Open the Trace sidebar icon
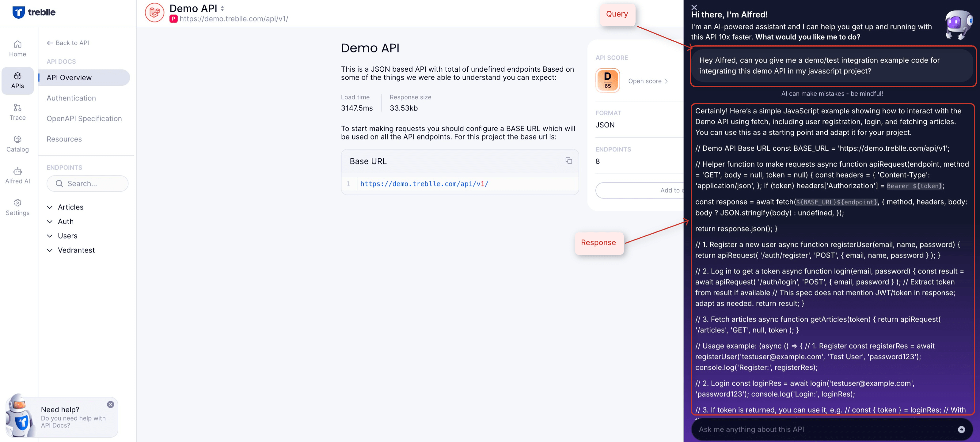The image size is (980, 442). 17,112
